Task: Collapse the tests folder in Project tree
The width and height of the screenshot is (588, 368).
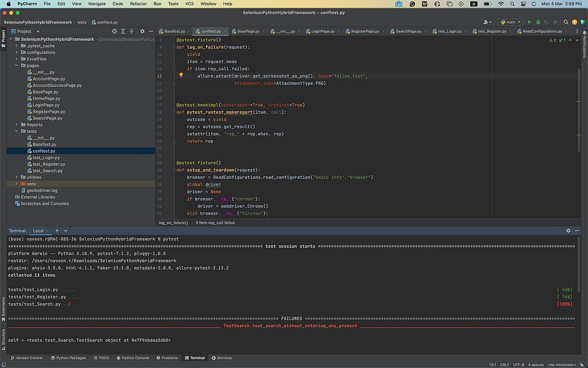Action: click(x=16, y=131)
